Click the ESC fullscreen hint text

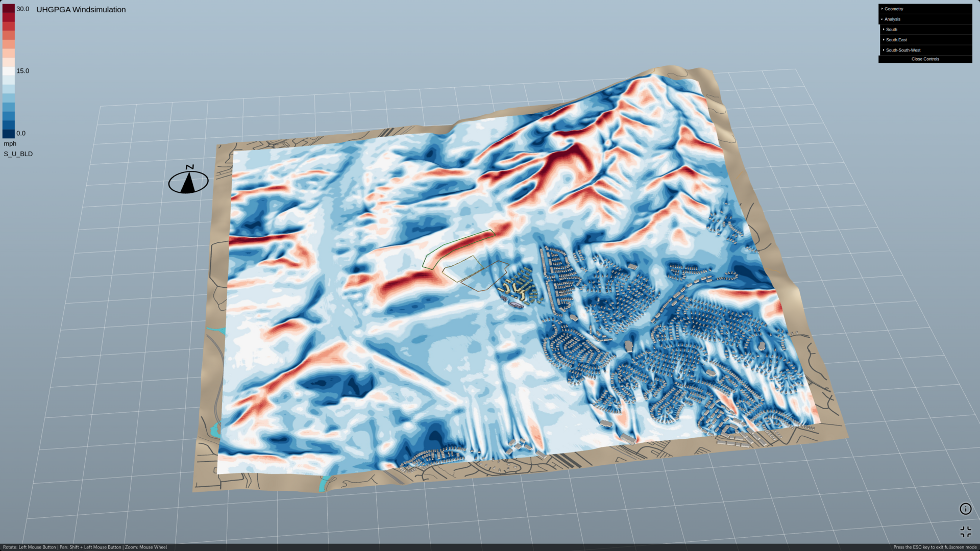point(935,547)
